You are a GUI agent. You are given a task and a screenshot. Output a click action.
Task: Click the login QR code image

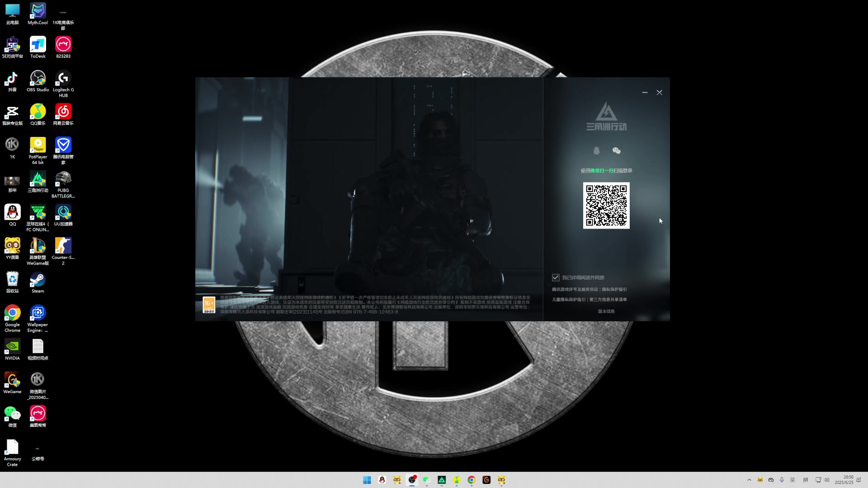pos(606,206)
